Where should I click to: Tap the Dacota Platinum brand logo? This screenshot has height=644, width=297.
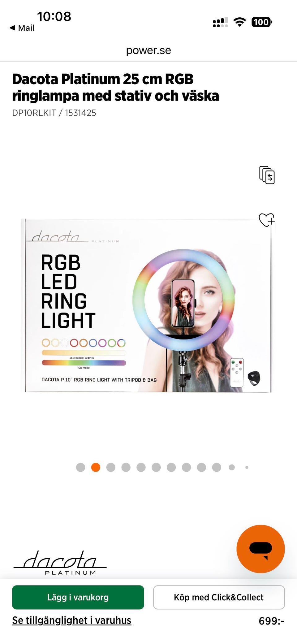(x=60, y=563)
